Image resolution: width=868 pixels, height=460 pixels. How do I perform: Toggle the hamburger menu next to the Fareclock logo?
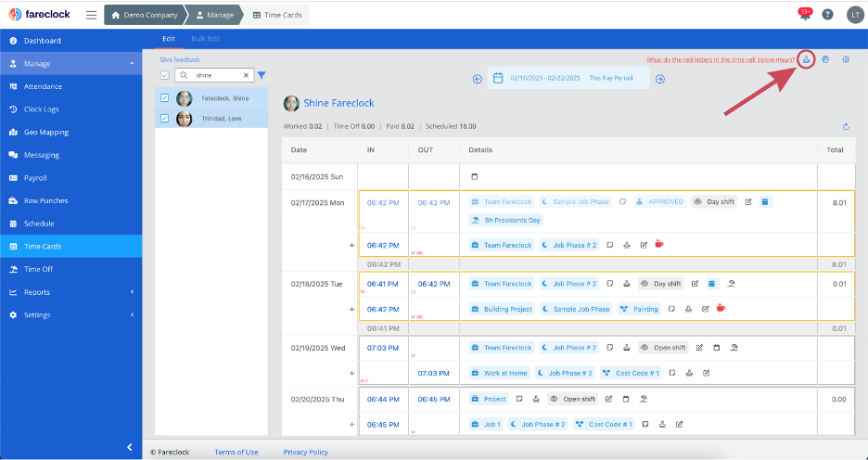91,15
